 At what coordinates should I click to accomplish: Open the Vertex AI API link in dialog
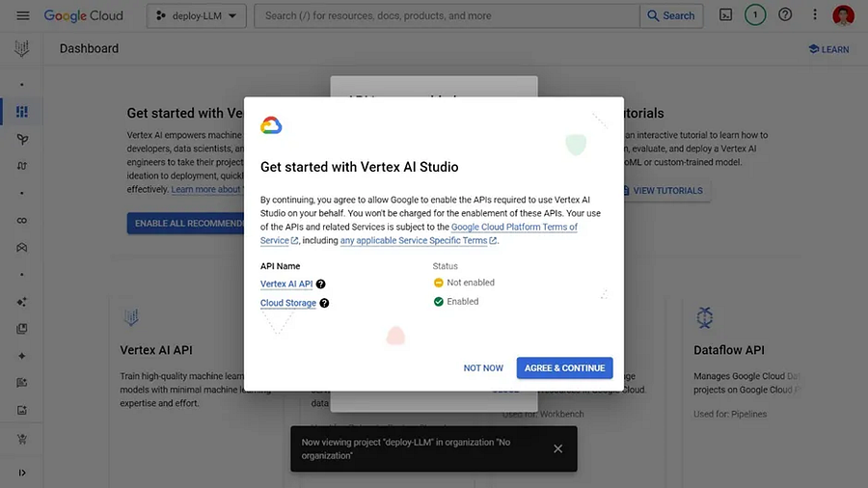286,284
